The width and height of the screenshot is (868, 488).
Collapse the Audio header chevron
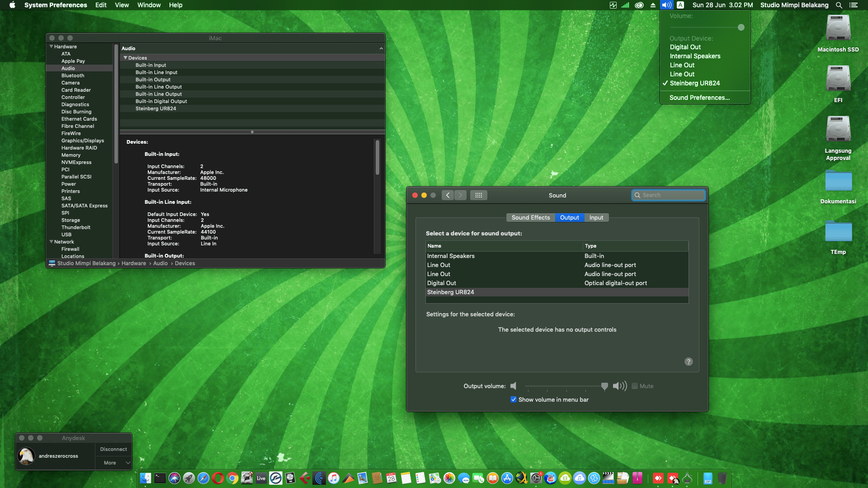[x=381, y=48]
